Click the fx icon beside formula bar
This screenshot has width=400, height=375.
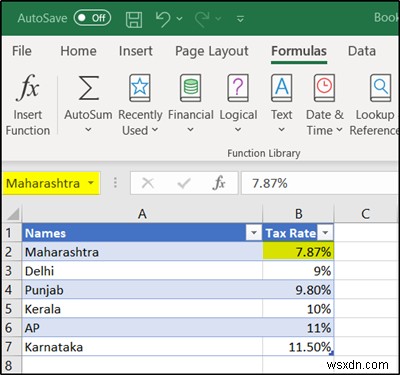[219, 183]
